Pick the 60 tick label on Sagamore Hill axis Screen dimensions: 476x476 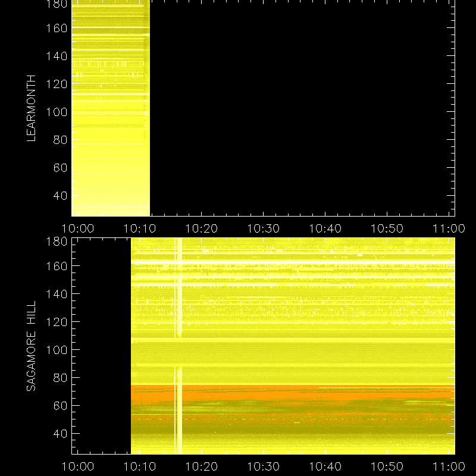60,406
